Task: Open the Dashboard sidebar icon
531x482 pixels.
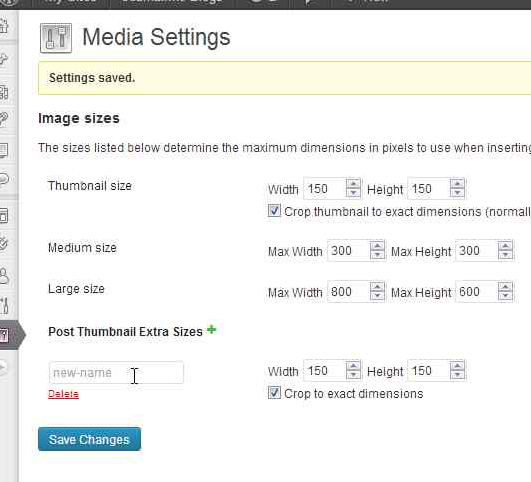Action: click(x=3, y=26)
